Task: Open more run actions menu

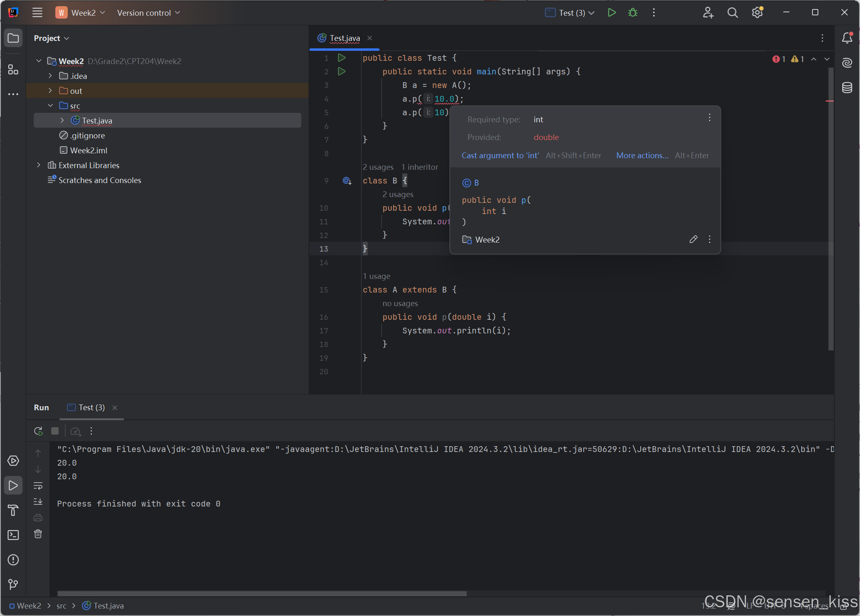Action: coord(654,12)
